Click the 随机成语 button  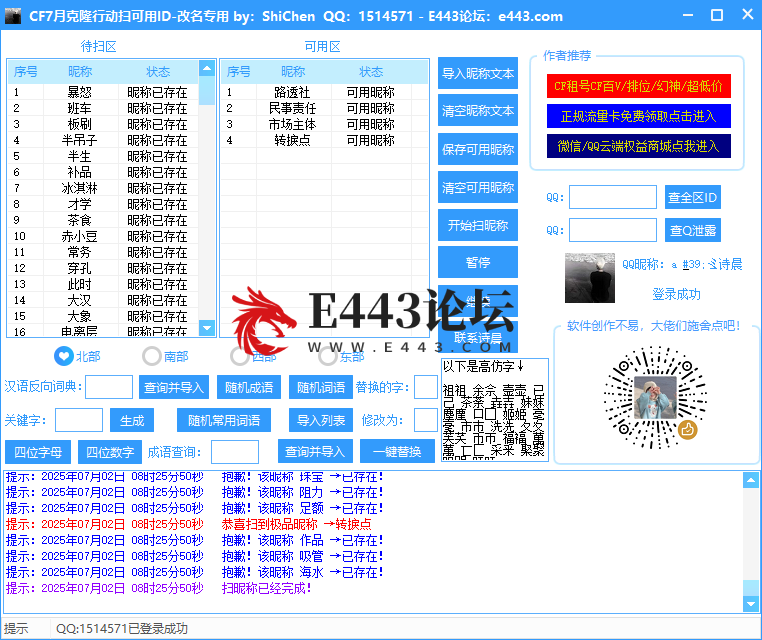click(x=249, y=387)
